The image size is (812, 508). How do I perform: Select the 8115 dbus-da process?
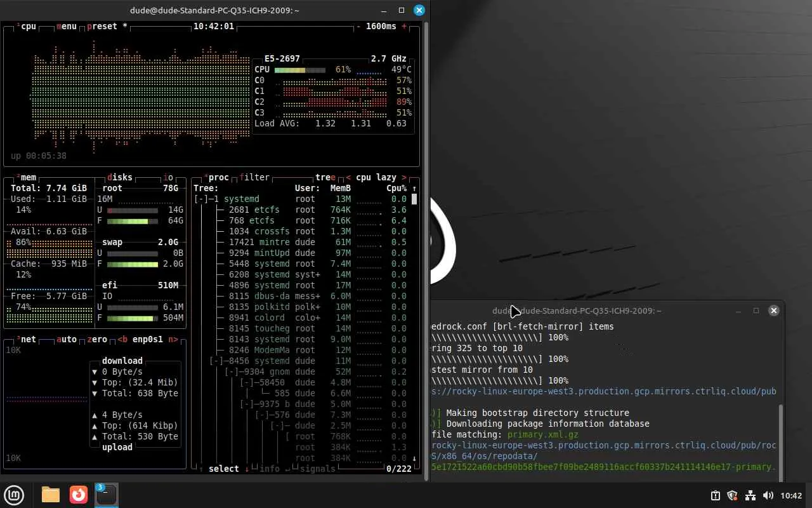tap(304, 296)
